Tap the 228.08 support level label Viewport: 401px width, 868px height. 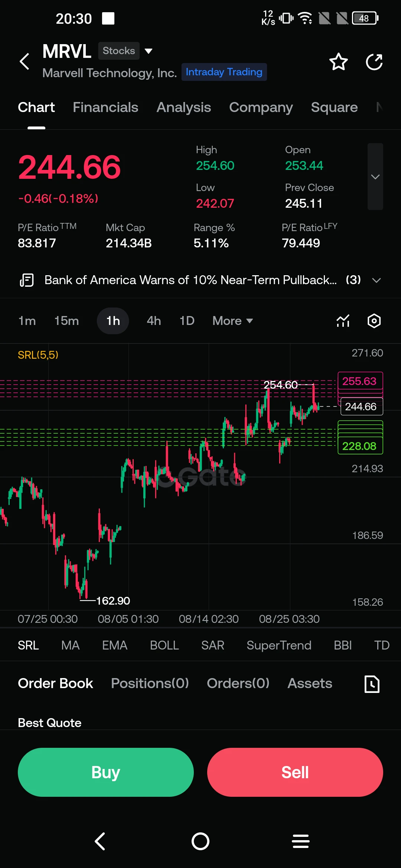[x=360, y=446]
